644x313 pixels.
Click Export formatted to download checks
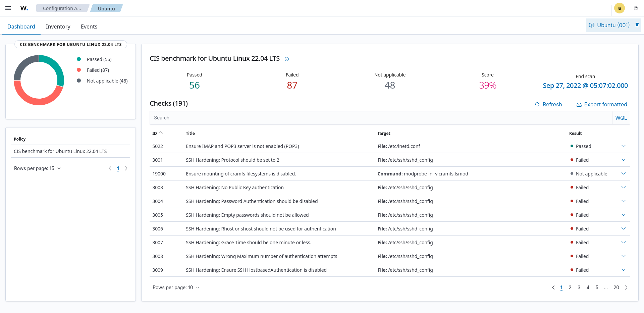click(602, 104)
